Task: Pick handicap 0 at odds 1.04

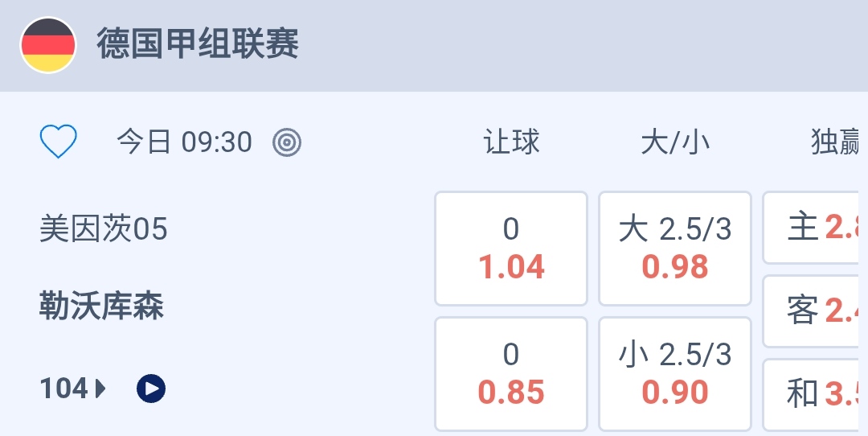Action: (511, 249)
